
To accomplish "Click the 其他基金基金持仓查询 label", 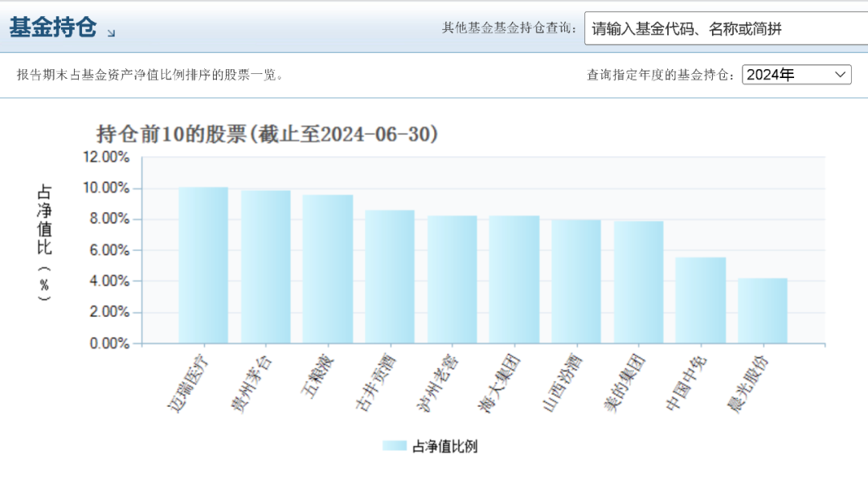I will 509,27.
